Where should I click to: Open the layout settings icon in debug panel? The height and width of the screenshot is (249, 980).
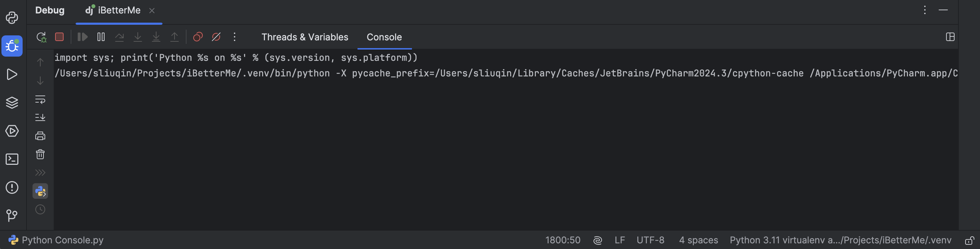pyautogui.click(x=950, y=37)
